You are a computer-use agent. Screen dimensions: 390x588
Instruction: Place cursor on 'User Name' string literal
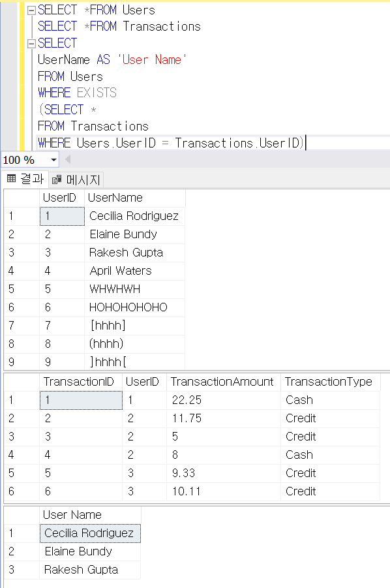(x=152, y=60)
